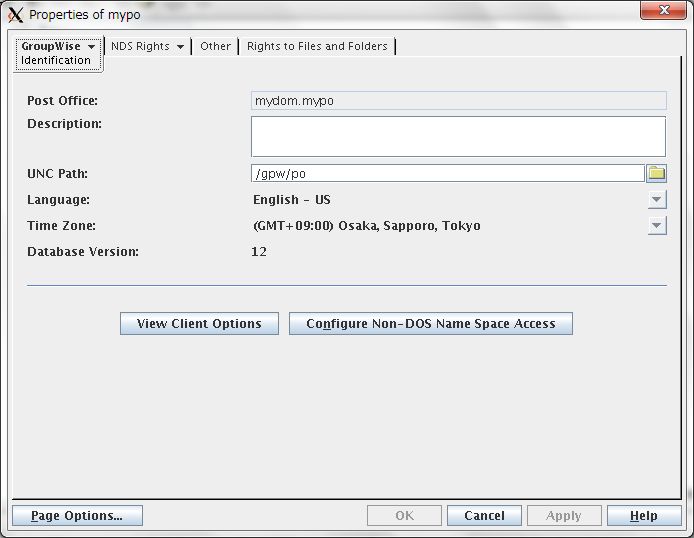Open the Time Zone dropdown arrow

coord(657,226)
